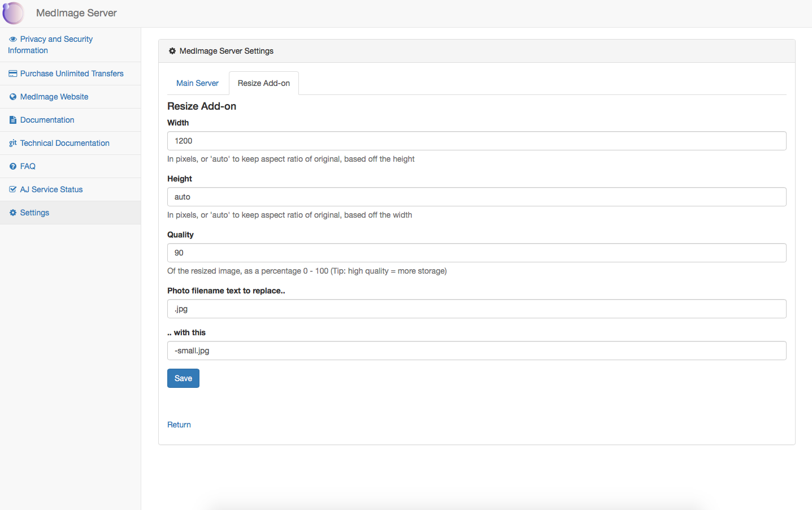Click the MedImage purple logo icon
812x510 pixels.
[x=14, y=13]
